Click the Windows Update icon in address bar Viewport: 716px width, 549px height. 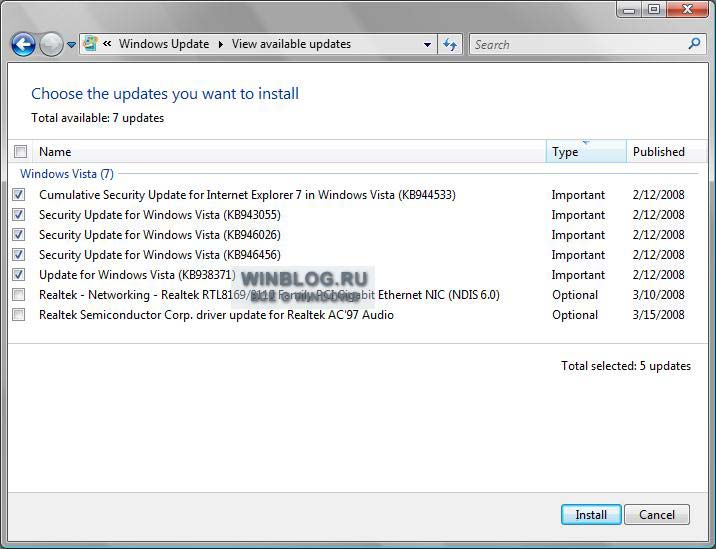pos(90,44)
